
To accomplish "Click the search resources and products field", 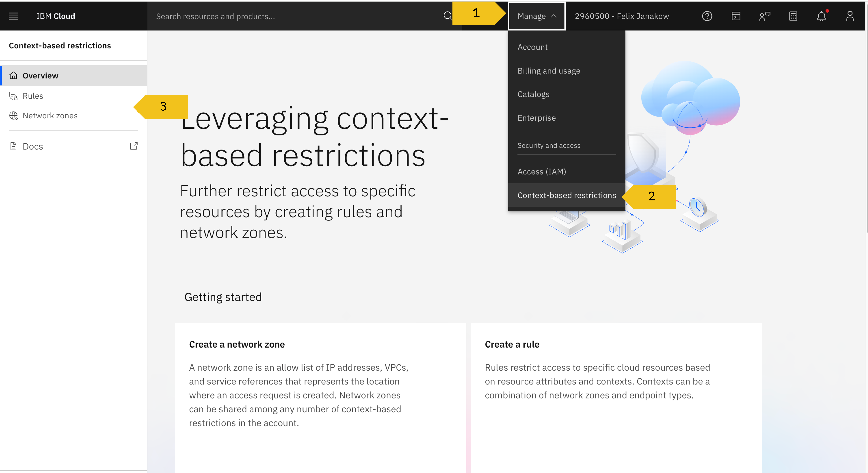I will (x=293, y=16).
